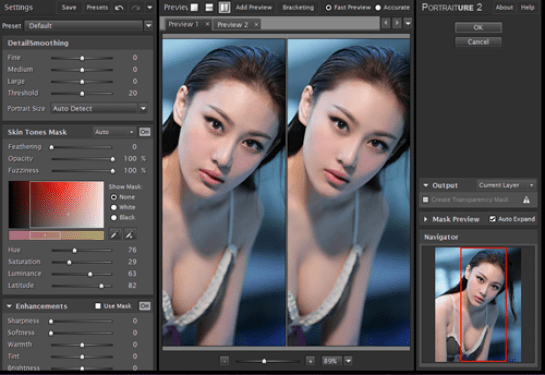This screenshot has width=545, height=375.
Task: Click the Navigator thumbnail image
Action: tap(478, 304)
